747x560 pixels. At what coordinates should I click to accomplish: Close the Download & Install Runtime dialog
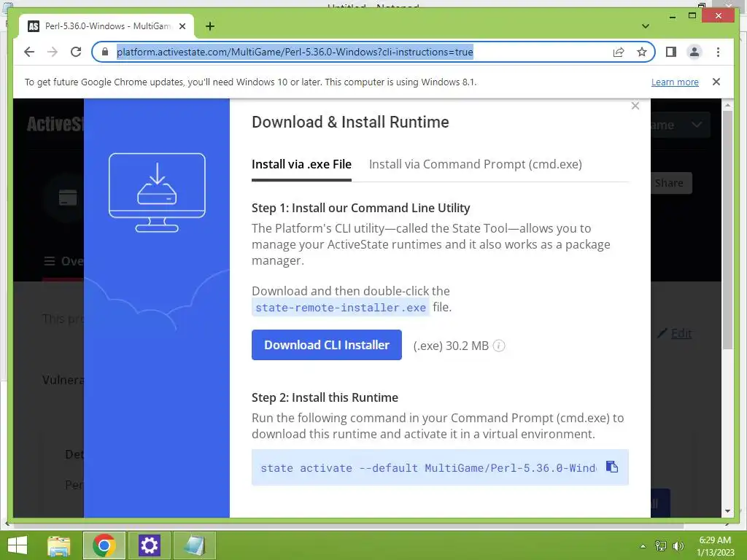[x=635, y=106]
